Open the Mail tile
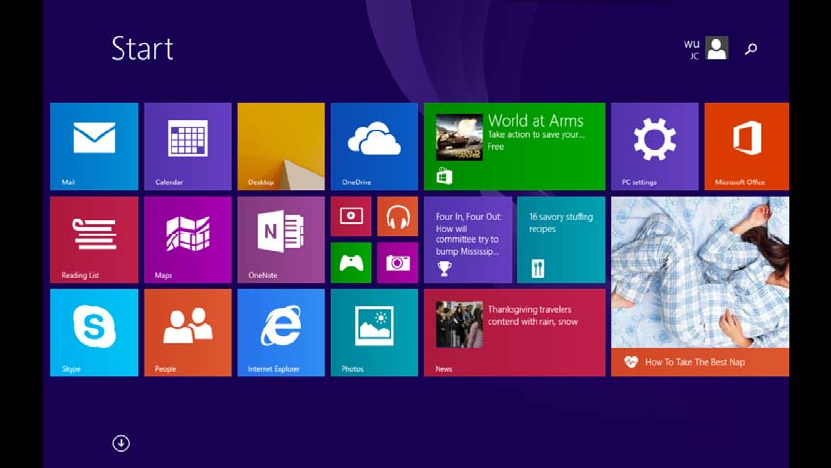 pos(94,146)
